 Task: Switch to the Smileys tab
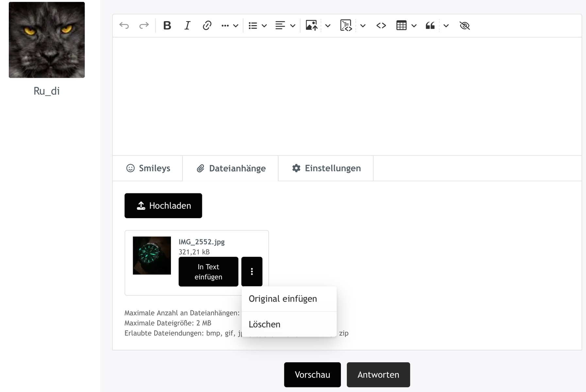pyautogui.click(x=148, y=168)
